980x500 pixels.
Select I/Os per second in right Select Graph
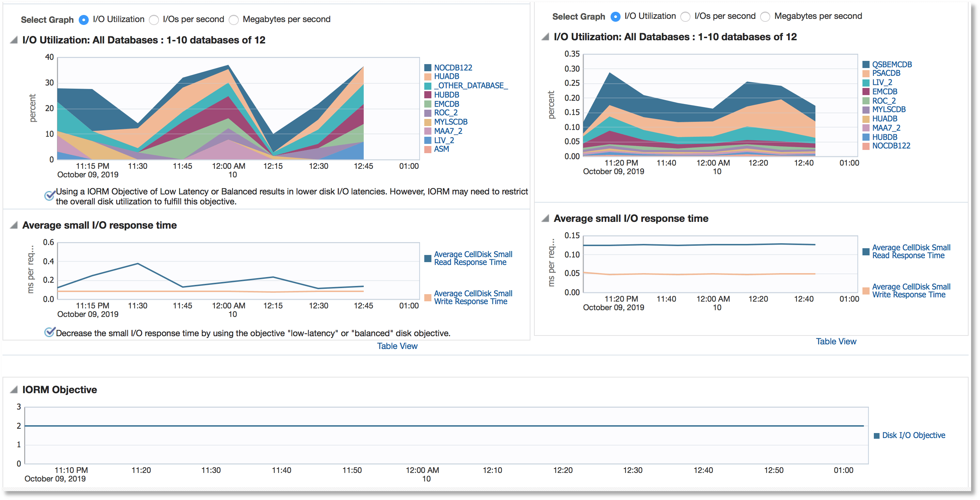click(685, 17)
